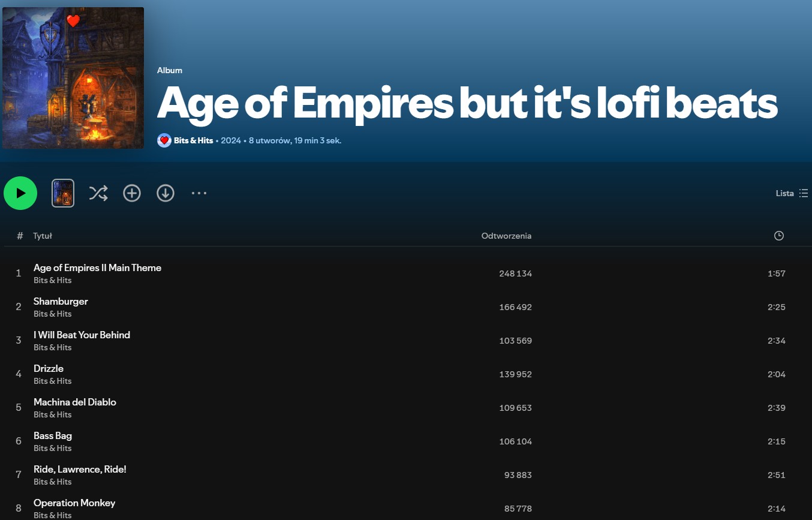812x520 pixels.
Task: Toggle the shuffle icon
Action: click(x=98, y=193)
